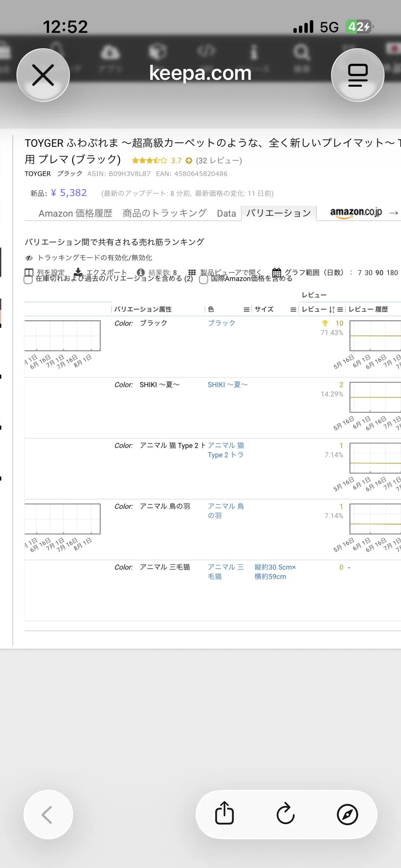
Task: Close the keepa.com browser overlay
Action: [x=43, y=75]
